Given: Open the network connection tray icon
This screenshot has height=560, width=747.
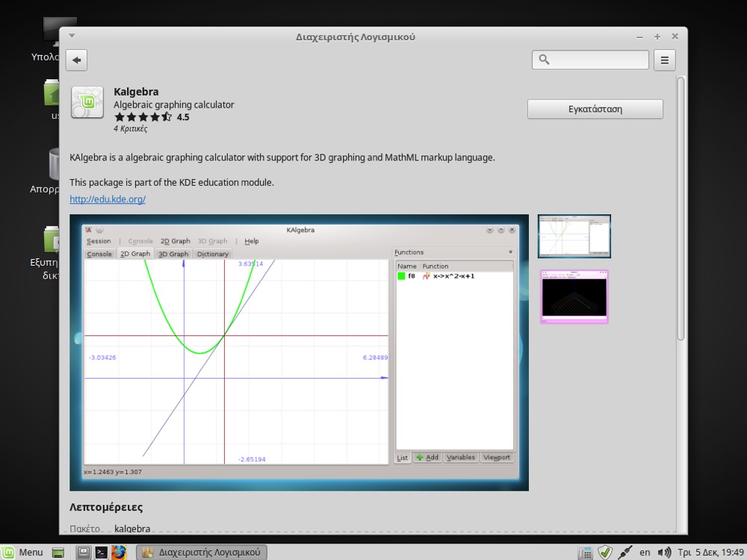Looking at the screenshot, I should pos(625,553).
